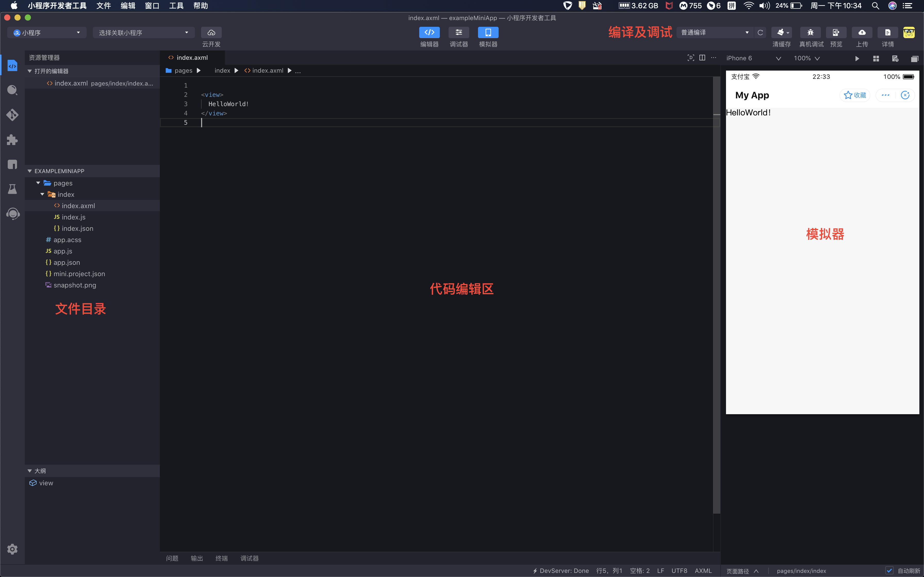Toggle the debugger (调试器) panel button

click(x=459, y=33)
